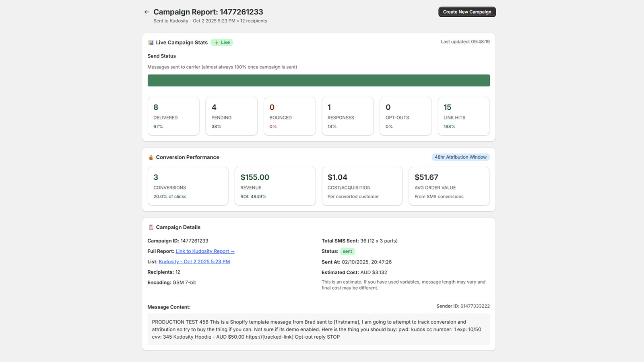Click the green send status progress bar
This screenshot has width=644, height=362.
tap(318, 80)
